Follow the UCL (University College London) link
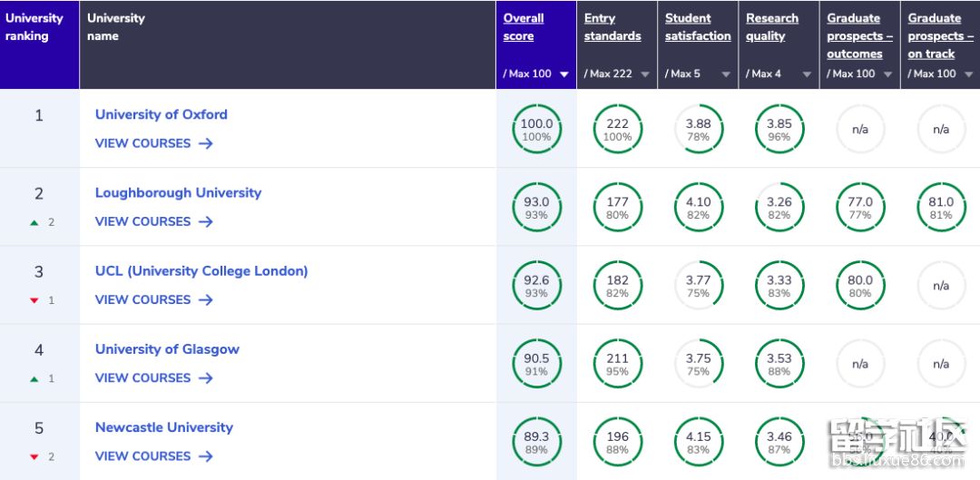This screenshot has height=480, width=980. [201, 270]
